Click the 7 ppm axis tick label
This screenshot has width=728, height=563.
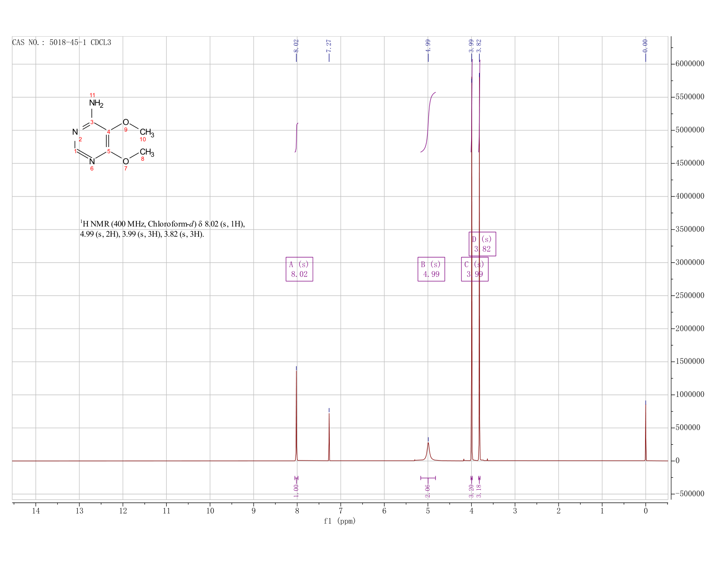tap(341, 511)
